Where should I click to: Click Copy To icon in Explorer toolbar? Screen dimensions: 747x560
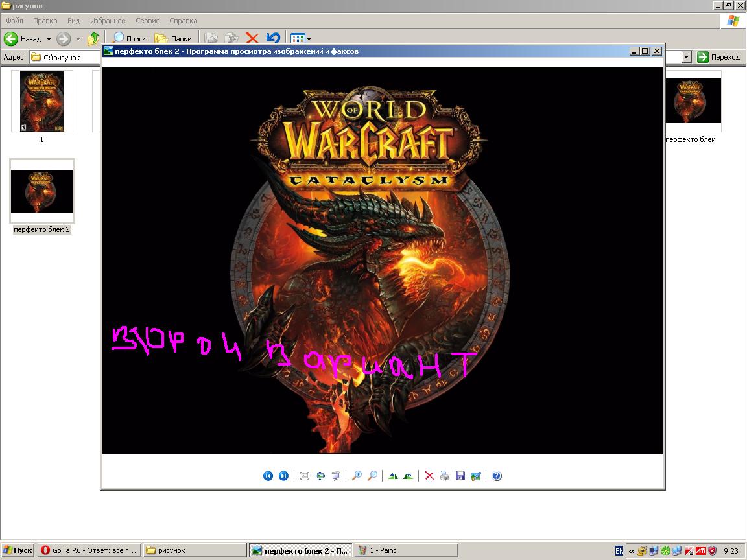click(x=231, y=38)
